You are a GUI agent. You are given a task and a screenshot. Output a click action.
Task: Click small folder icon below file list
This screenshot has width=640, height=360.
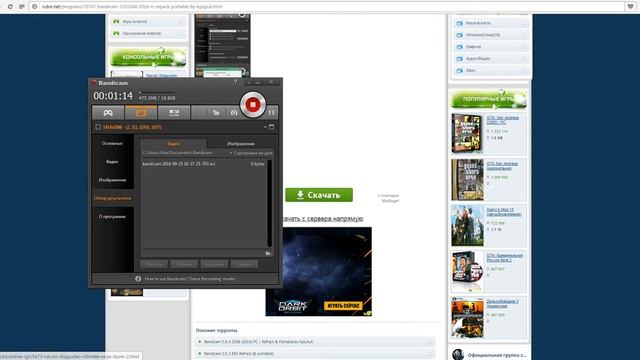[268, 253]
